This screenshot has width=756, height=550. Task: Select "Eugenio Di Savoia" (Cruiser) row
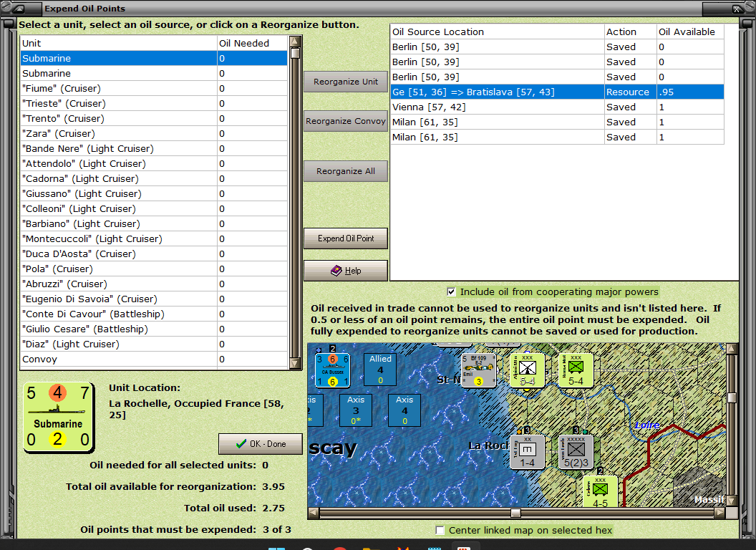(154, 299)
